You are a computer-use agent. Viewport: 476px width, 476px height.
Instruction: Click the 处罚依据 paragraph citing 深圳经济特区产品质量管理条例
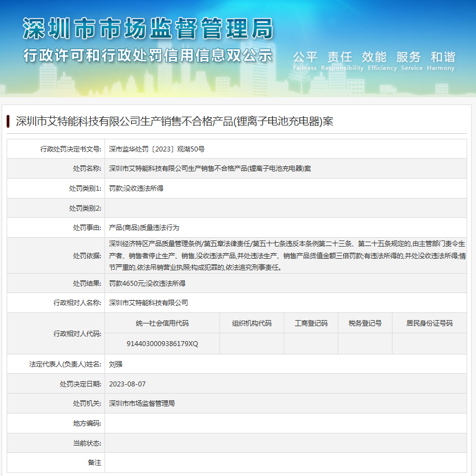[x=287, y=255]
